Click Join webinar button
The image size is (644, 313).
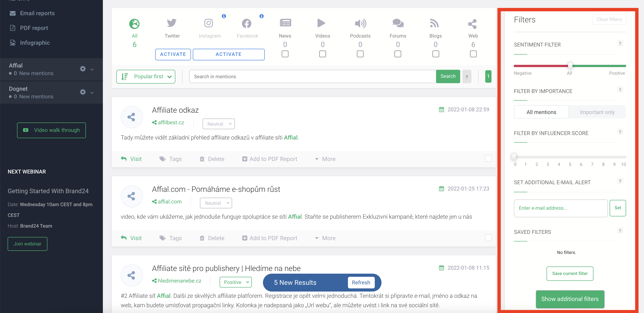pyautogui.click(x=28, y=244)
